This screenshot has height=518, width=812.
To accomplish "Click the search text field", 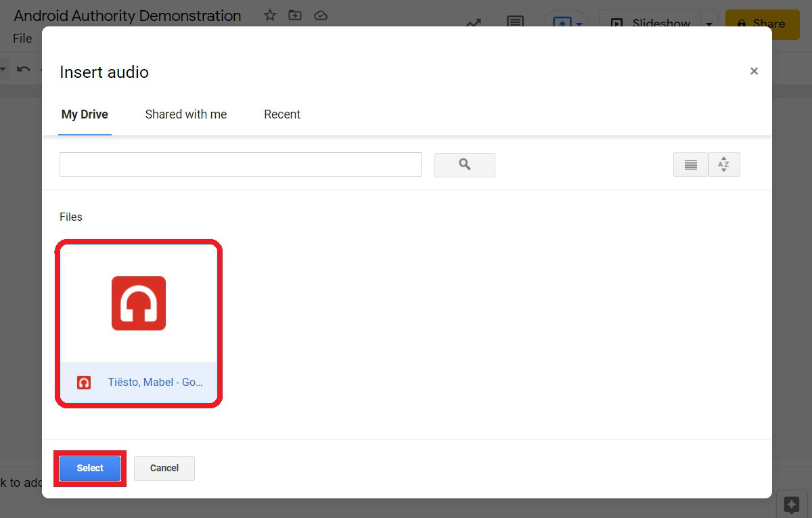I will click(240, 165).
